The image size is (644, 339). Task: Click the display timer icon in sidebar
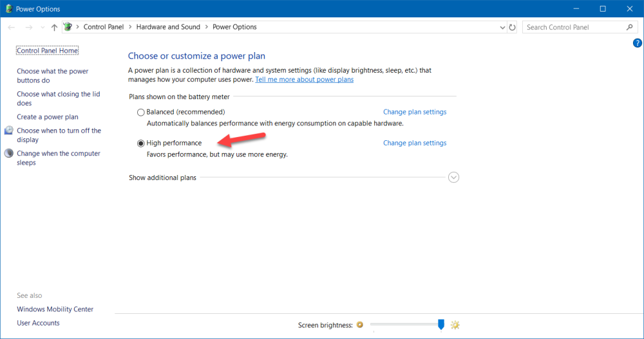coord(8,130)
